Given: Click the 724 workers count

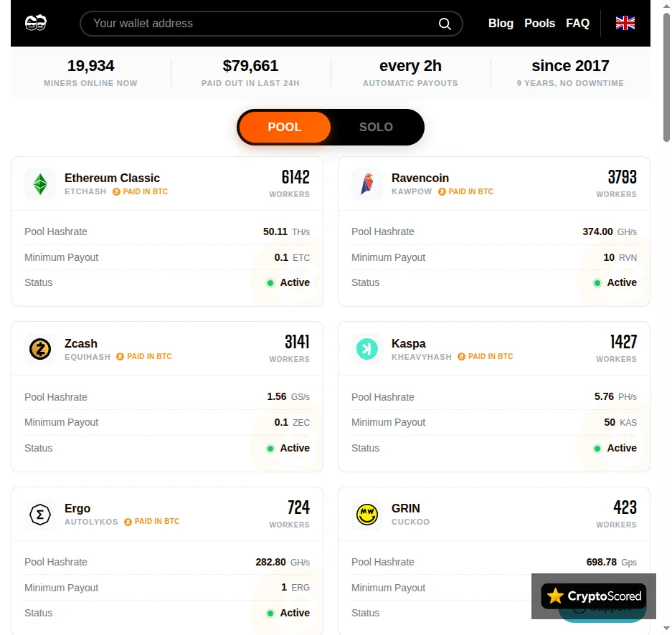Looking at the screenshot, I should (x=299, y=507).
